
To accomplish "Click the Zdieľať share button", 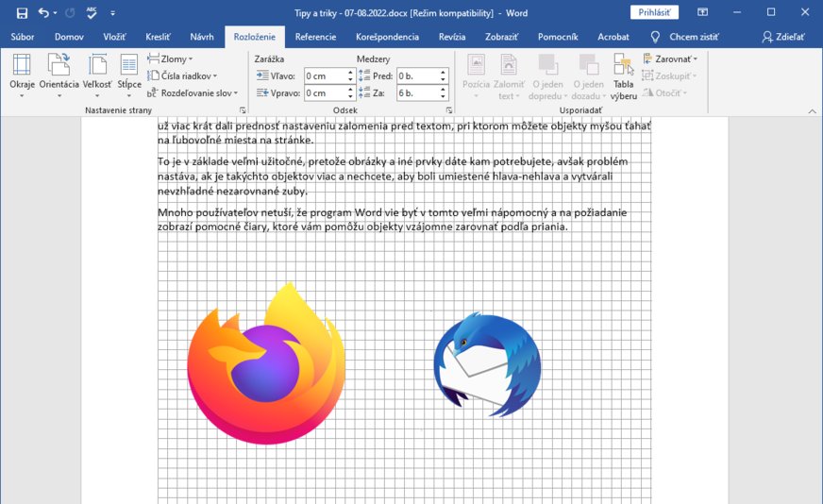I will [783, 37].
